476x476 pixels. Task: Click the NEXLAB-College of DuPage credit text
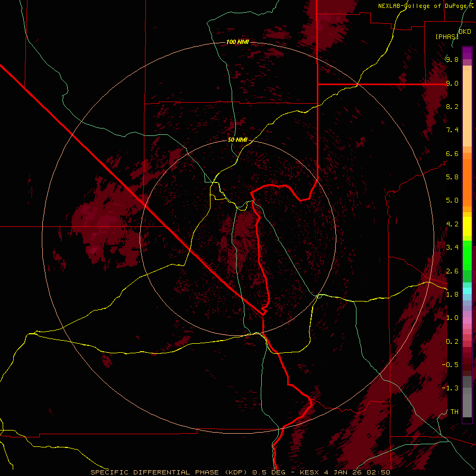[426, 6]
